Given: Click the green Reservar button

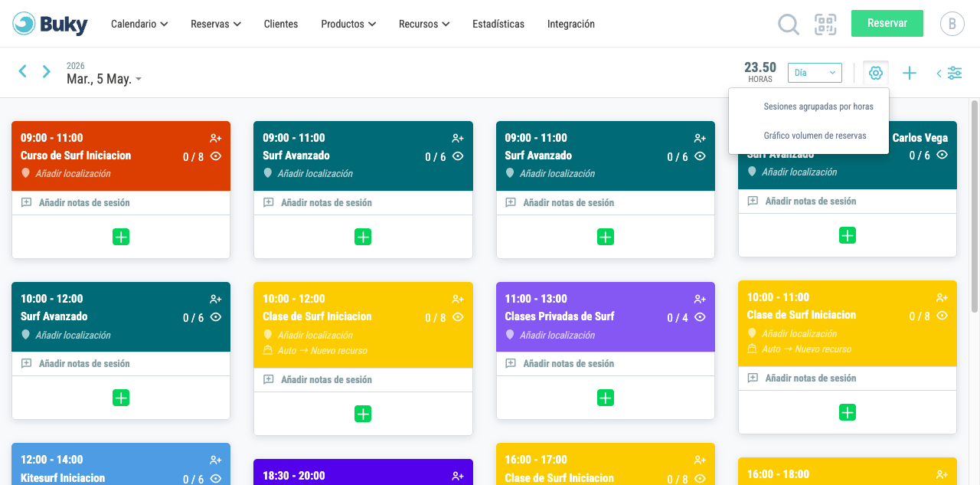Looking at the screenshot, I should (x=887, y=23).
